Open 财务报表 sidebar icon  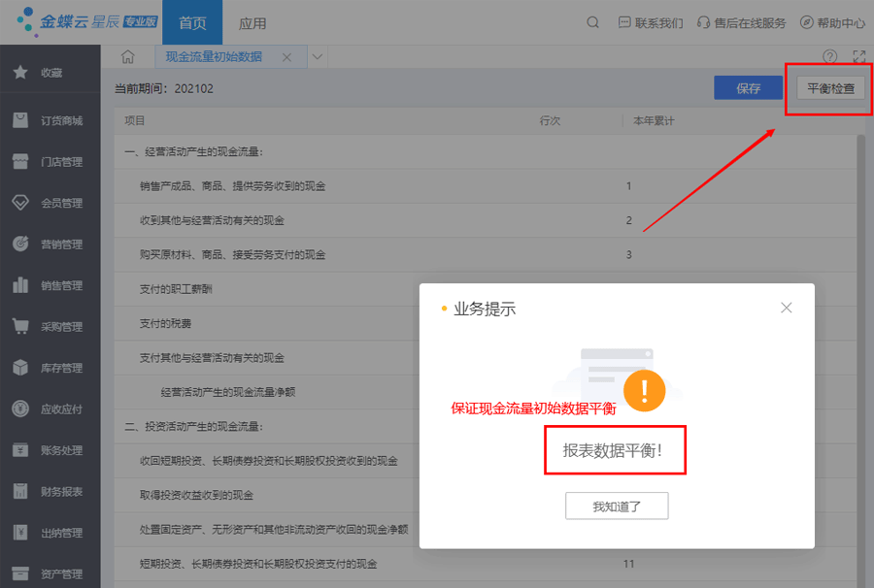pos(20,491)
